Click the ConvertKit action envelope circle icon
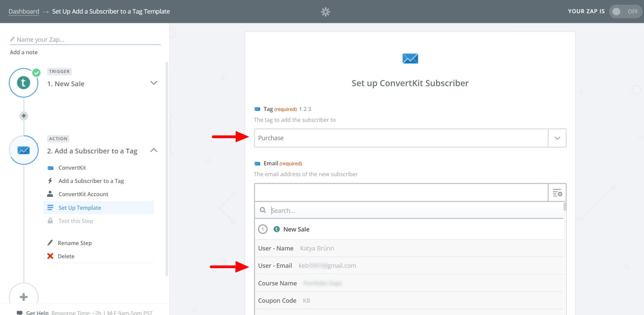The image size is (644, 315). pos(24,150)
